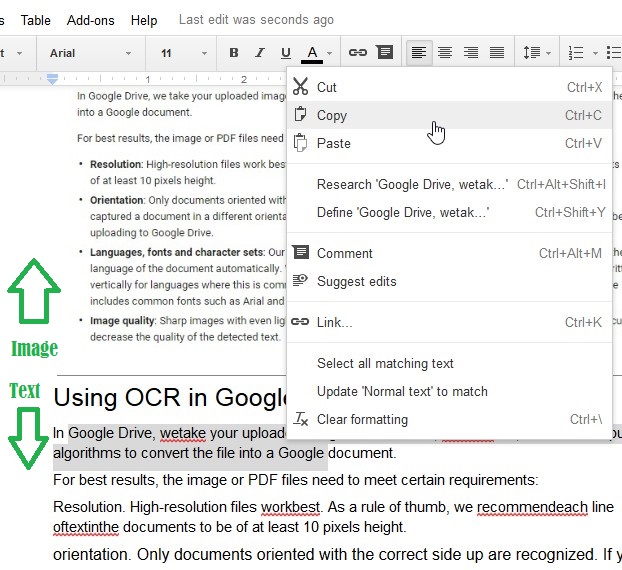Open the Table menu
622x570 pixels.
click(35, 20)
